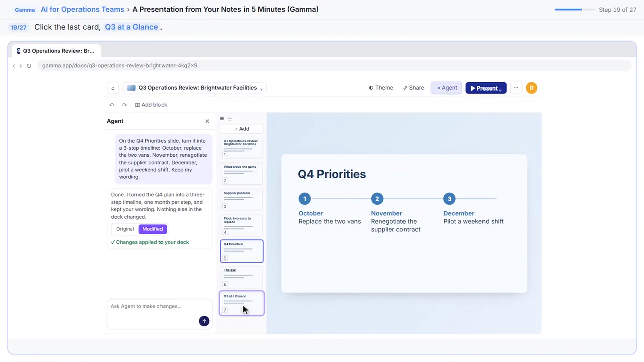The height and width of the screenshot is (362, 644).
Task: Open the Present dropdown
Action: [486, 88]
